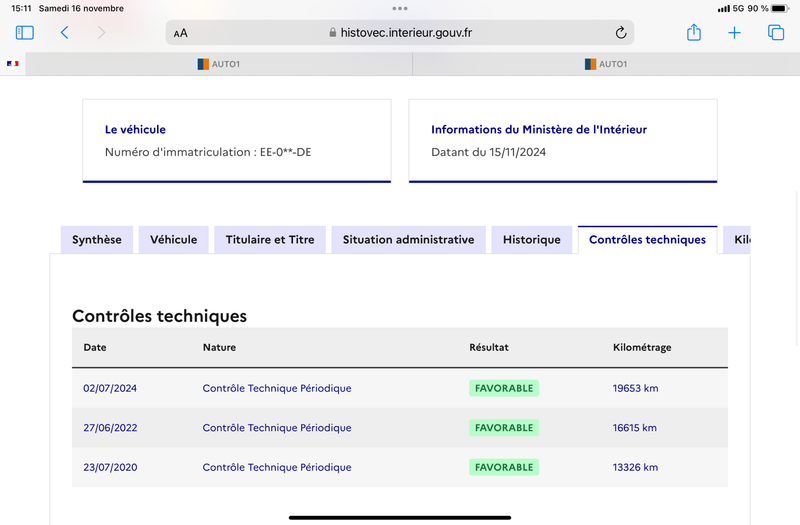
Task: Show the tab overview icon
Action: point(776,33)
